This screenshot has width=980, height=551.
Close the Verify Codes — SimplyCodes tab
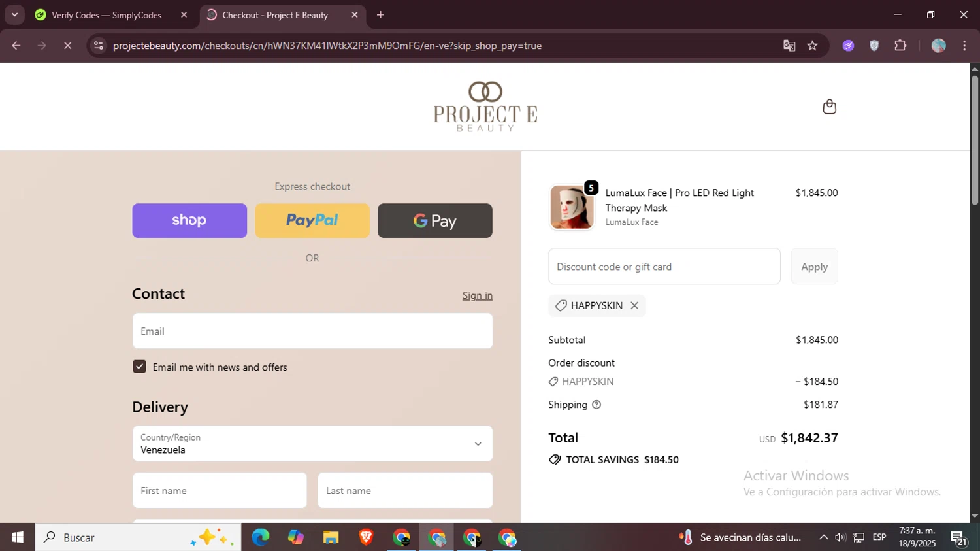[184, 15]
